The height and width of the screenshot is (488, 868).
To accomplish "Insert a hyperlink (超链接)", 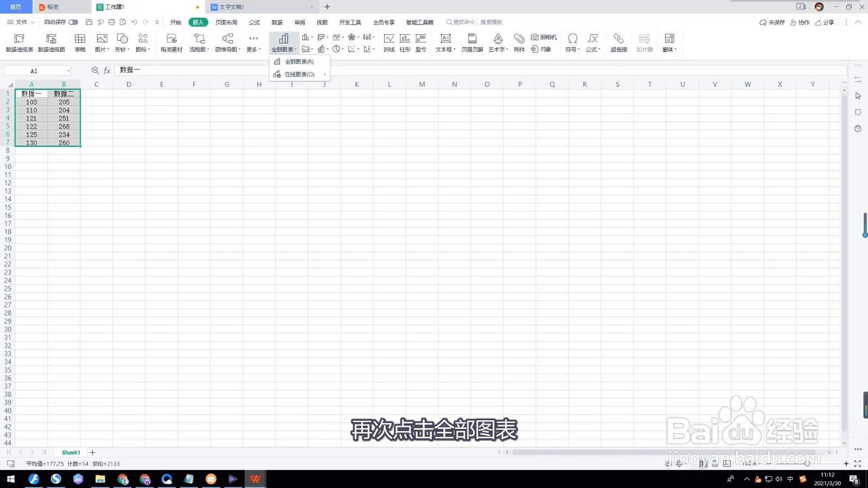I will [618, 42].
